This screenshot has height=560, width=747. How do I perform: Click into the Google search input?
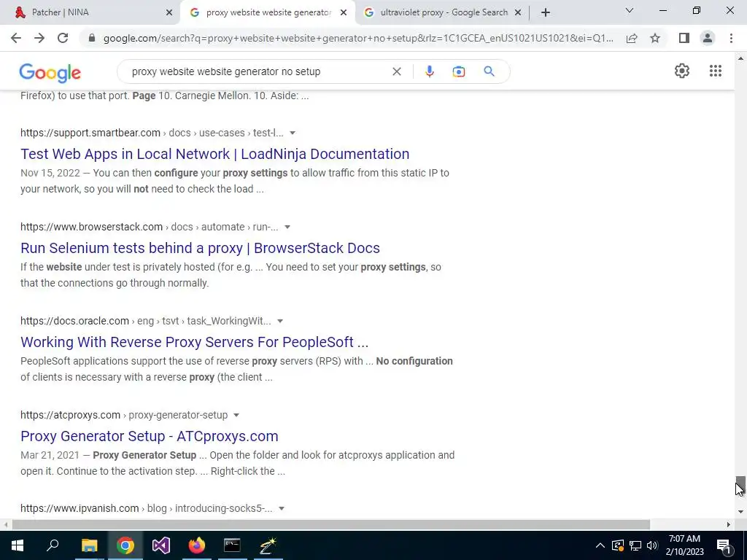[258, 71]
